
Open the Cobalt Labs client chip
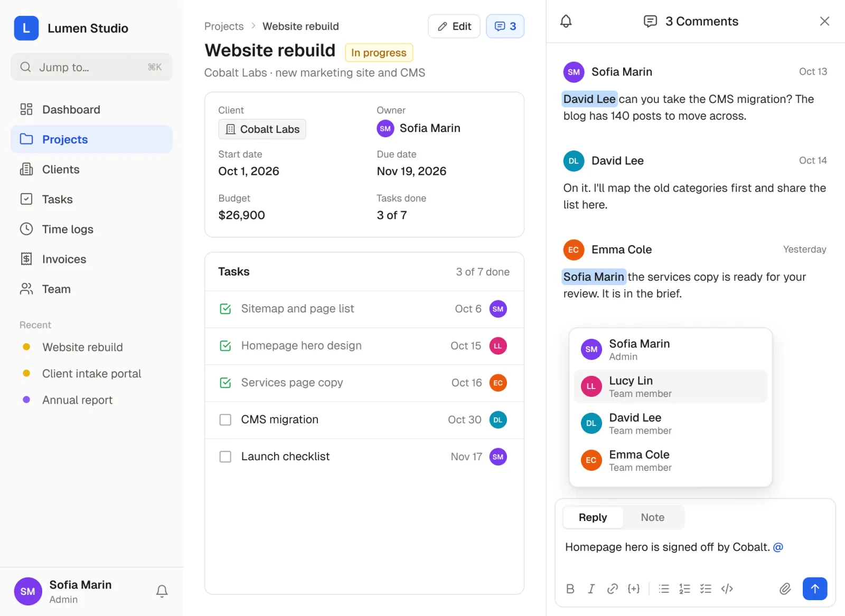tap(262, 129)
